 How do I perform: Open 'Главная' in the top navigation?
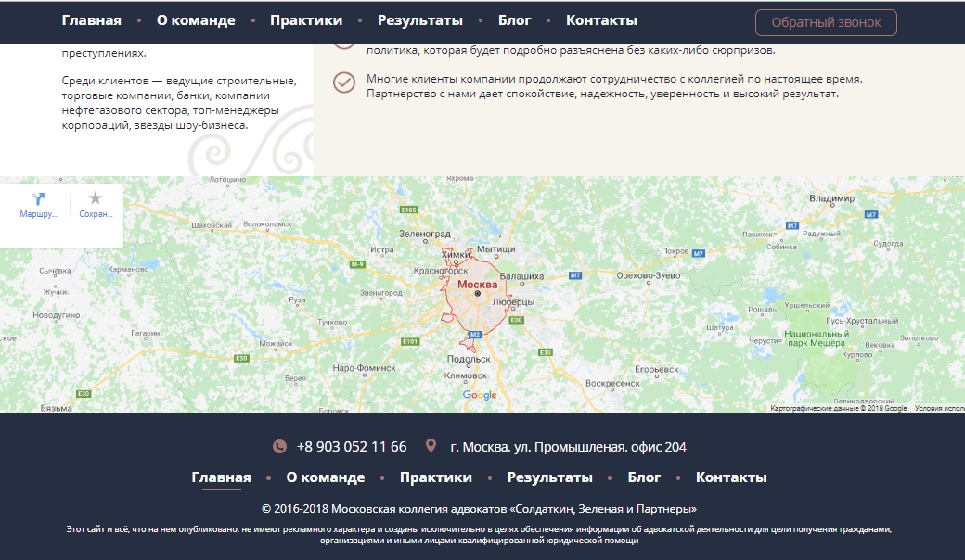point(92,20)
